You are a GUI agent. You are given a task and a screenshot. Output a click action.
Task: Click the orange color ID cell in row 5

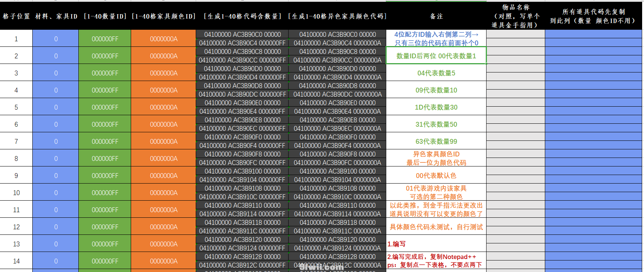click(x=163, y=107)
